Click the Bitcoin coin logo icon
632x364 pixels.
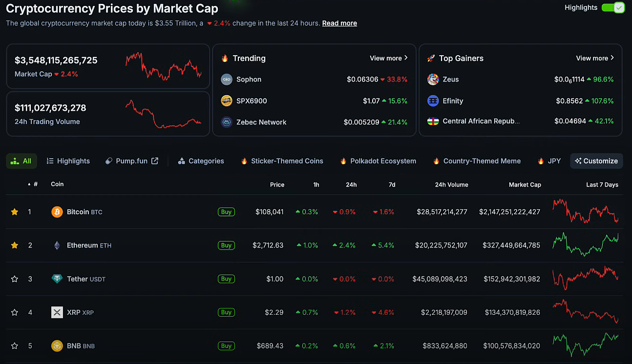[57, 212]
